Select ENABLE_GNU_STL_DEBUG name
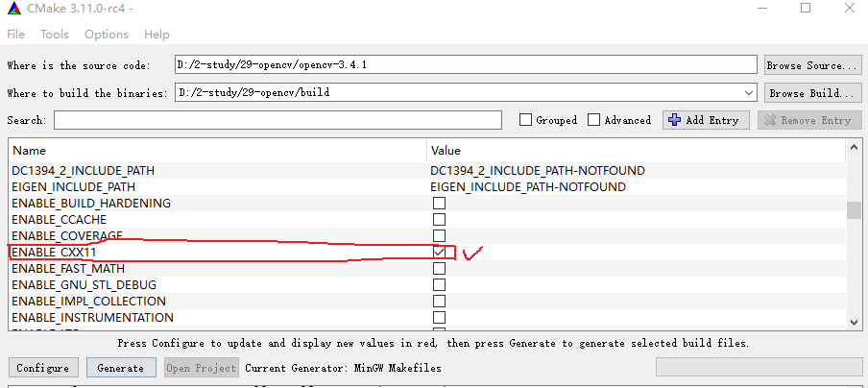 click(84, 285)
